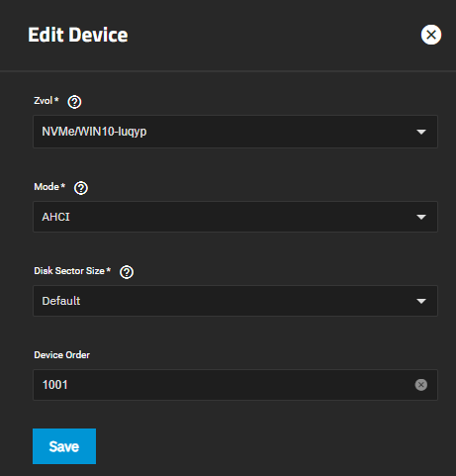
Task: Open the AHCI mode selector
Action: tap(235, 217)
